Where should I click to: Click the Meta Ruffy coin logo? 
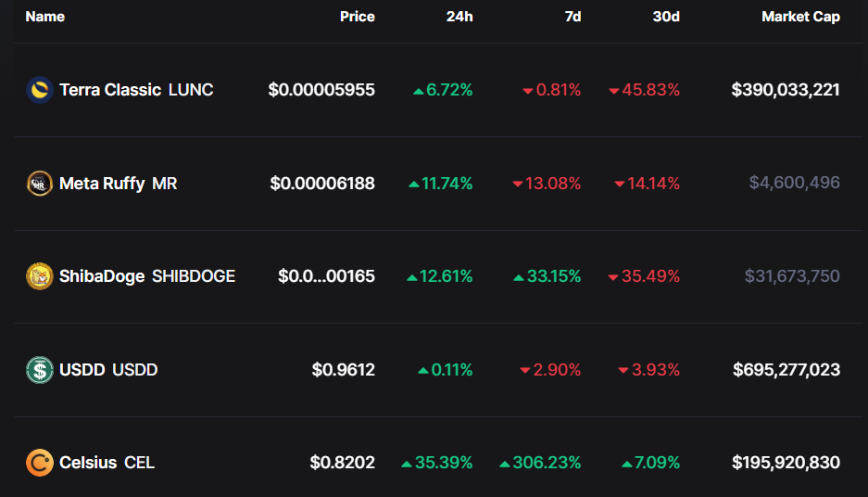click(x=39, y=184)
